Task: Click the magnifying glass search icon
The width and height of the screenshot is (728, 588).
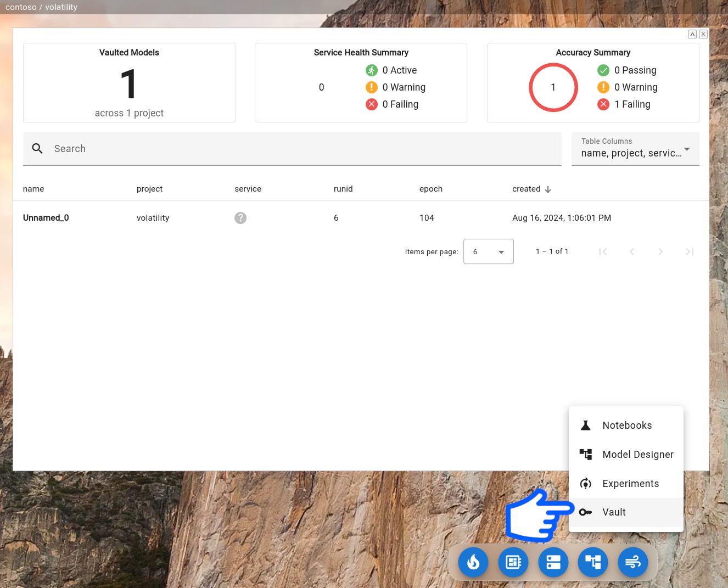Action: point(37,149)
